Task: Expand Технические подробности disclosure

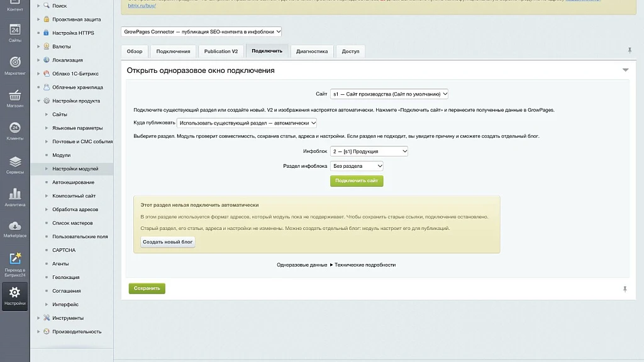Action: coord(363,265)
